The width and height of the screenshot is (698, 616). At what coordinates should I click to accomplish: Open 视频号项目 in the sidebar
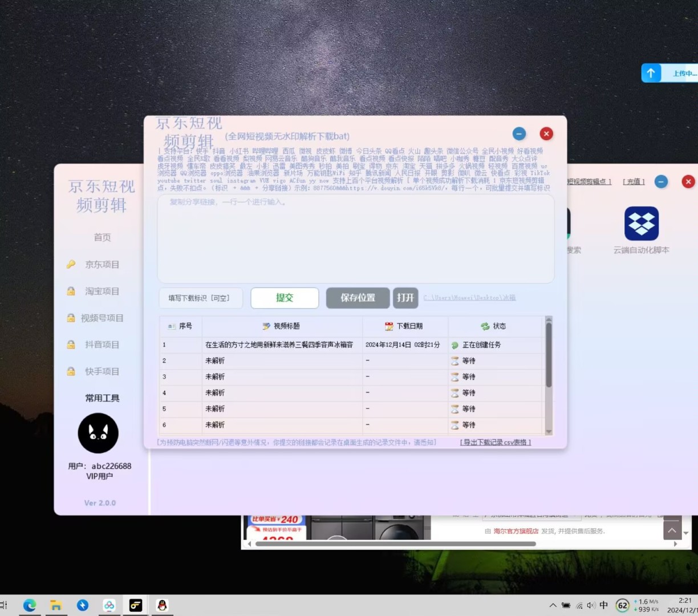coord(102,318)
